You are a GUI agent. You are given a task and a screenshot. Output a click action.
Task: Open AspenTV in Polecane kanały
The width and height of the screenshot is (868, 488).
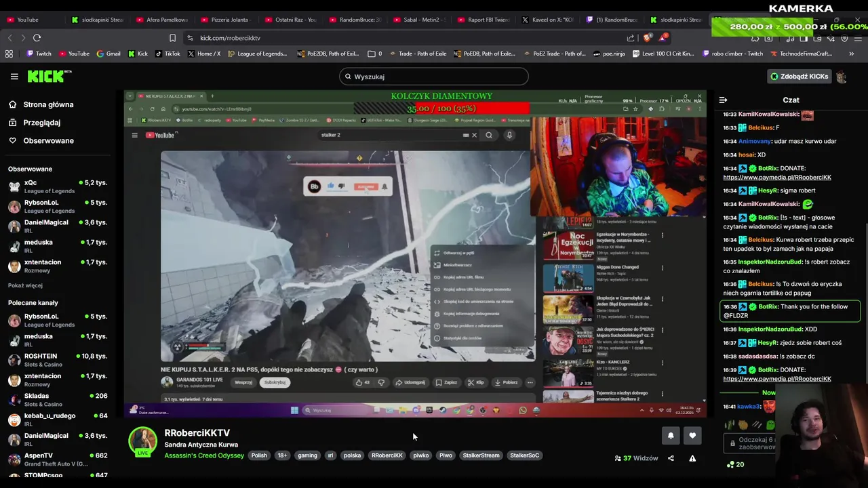[x=58, y=460]
